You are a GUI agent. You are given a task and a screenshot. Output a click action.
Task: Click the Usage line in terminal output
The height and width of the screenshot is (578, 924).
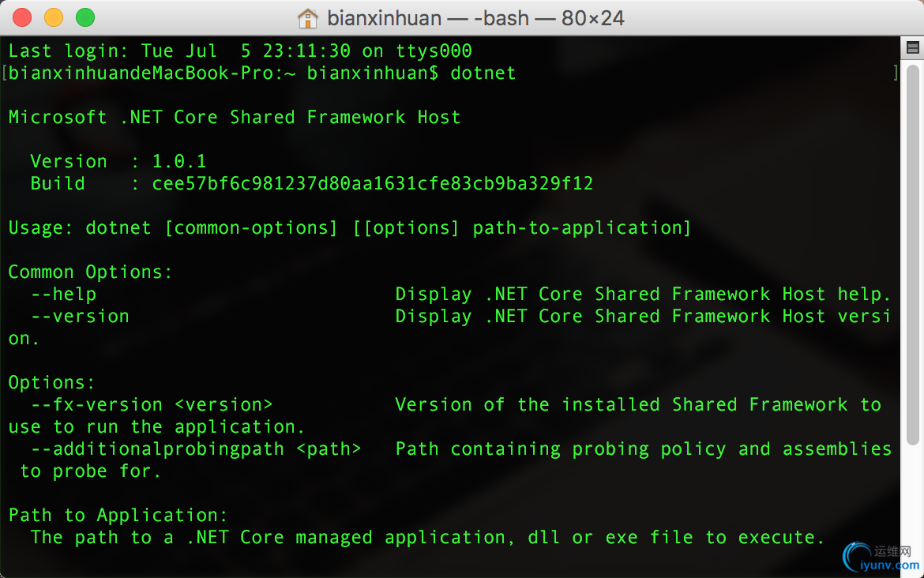point(349,228)
